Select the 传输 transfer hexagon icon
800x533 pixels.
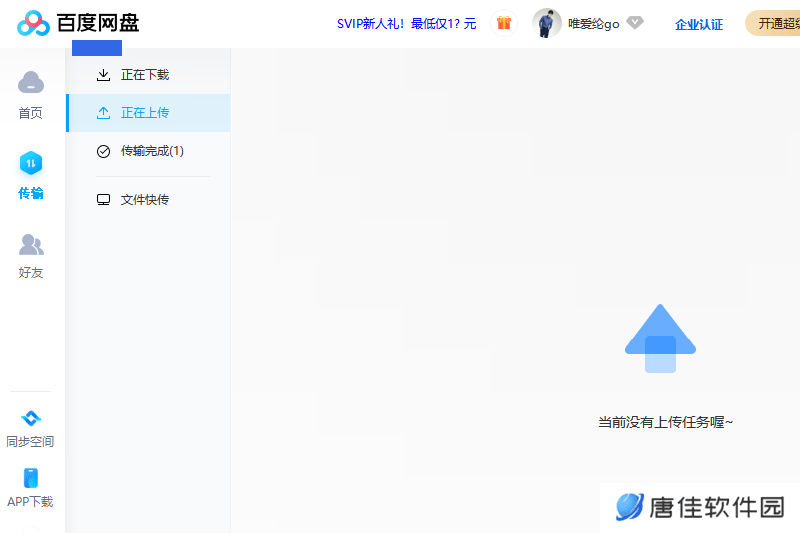point(31,163)
